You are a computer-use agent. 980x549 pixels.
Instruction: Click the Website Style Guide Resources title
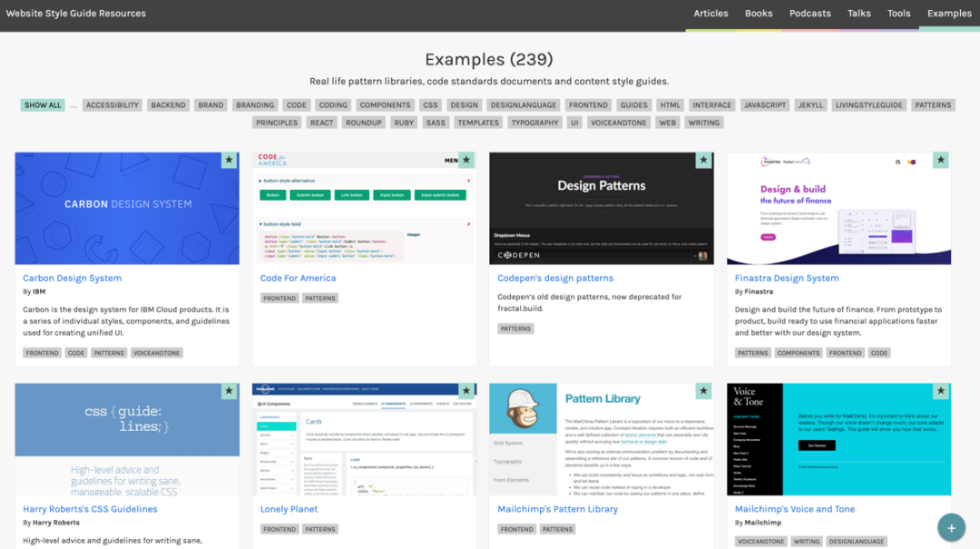75,13
